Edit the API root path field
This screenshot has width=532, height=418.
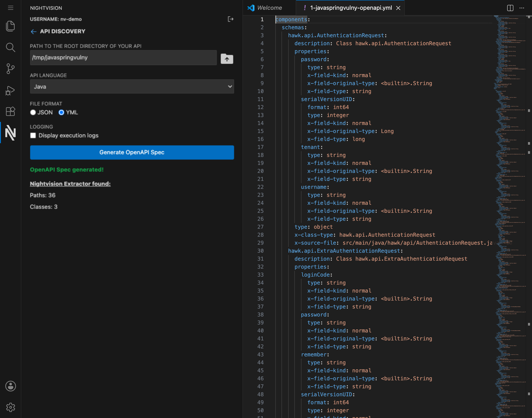click(123, 57)
